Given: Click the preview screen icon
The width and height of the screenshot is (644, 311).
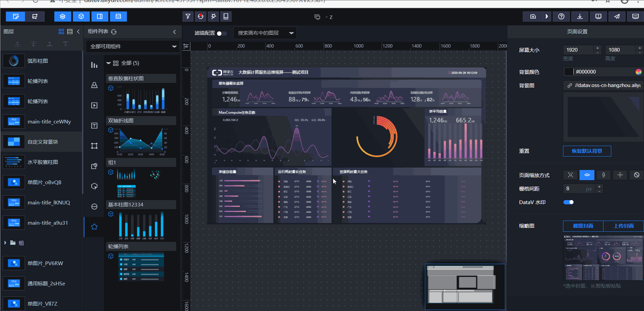Looking at the screenshot, I should pos(636,16).
